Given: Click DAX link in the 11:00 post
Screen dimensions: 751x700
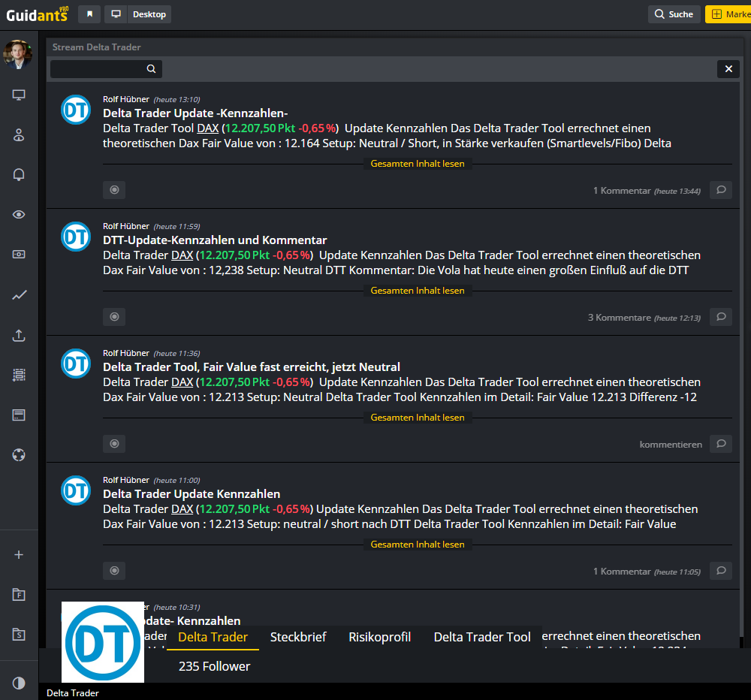Looking at the screenshot, I should [x=182, y=509].
